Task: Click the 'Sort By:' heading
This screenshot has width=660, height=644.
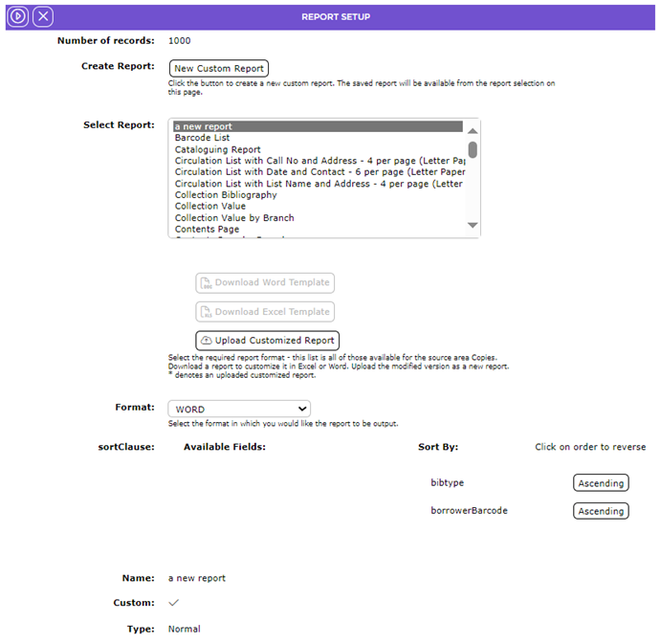Action: click(438, 447)
